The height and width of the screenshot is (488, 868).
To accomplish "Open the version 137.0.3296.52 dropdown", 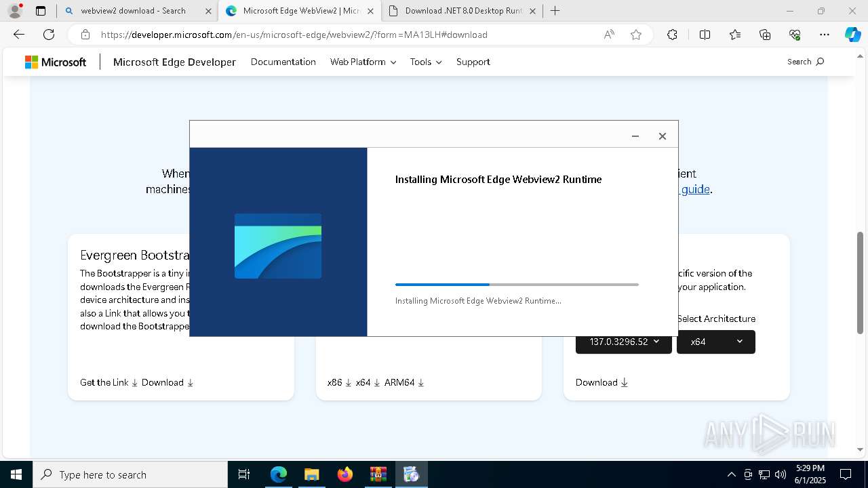I will pyautogui.click(x=624, y=342).
